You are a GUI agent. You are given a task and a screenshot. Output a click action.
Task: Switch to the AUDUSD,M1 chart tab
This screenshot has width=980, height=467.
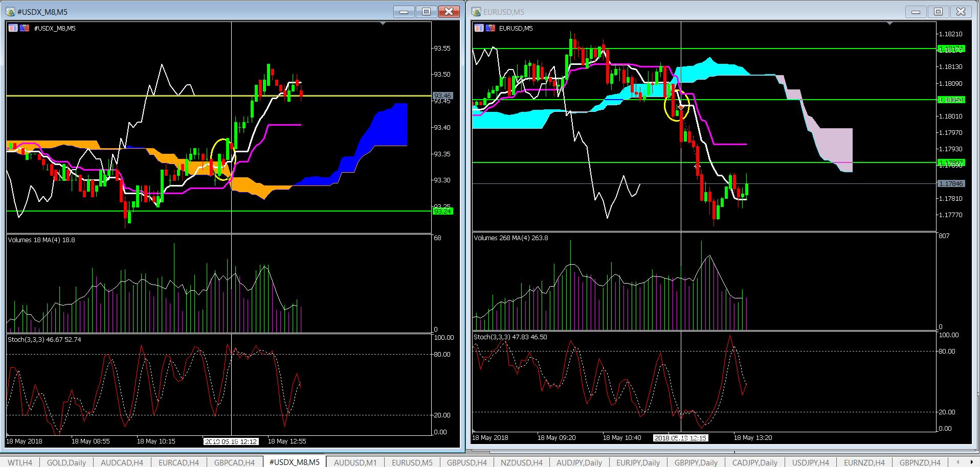355,462
